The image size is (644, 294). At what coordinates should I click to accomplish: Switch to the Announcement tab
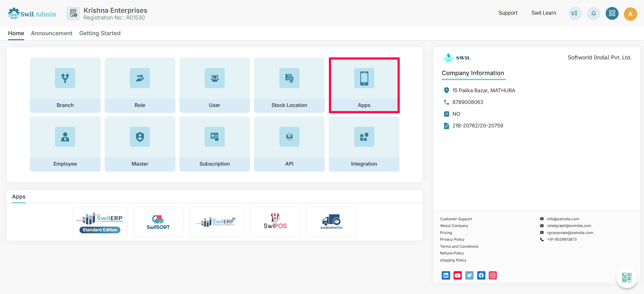(52, 33)
